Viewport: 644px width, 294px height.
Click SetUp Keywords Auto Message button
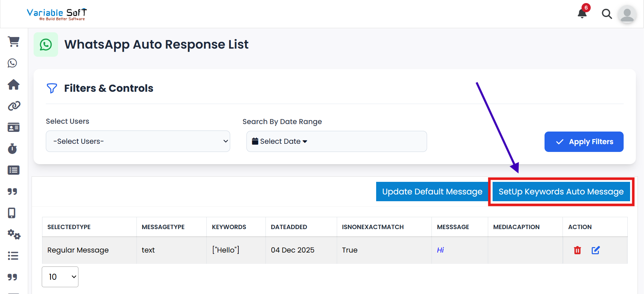click(x=561, y=192)
